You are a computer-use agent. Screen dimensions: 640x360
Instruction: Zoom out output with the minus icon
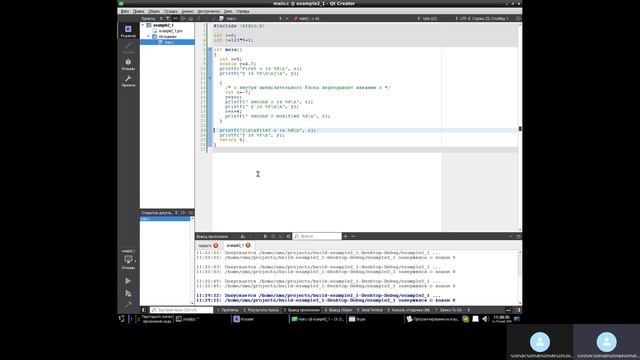pos(353,236)
